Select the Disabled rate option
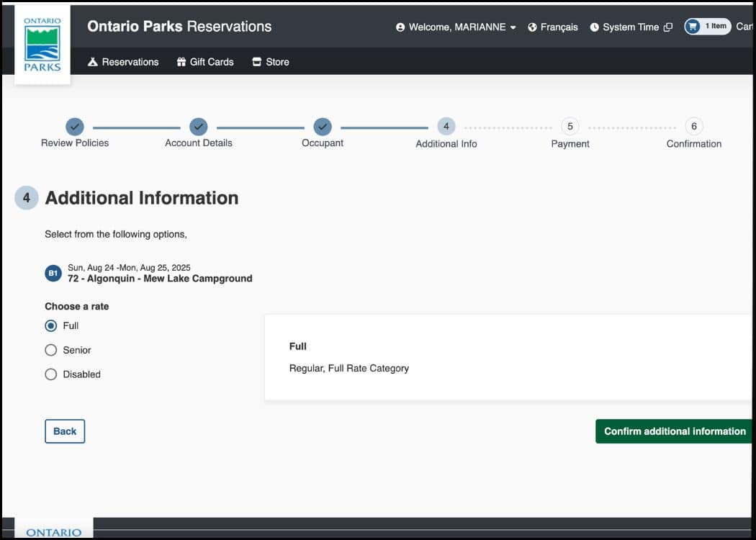The image size is (756, 540). [x=50, y=374]
